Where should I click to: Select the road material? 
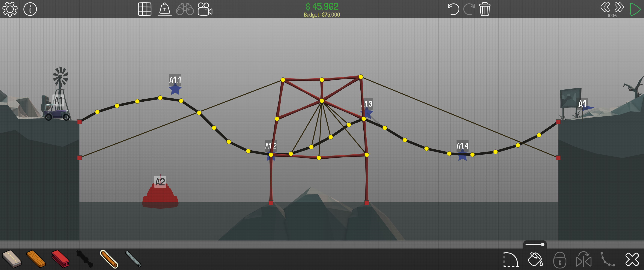pos(11,259)
